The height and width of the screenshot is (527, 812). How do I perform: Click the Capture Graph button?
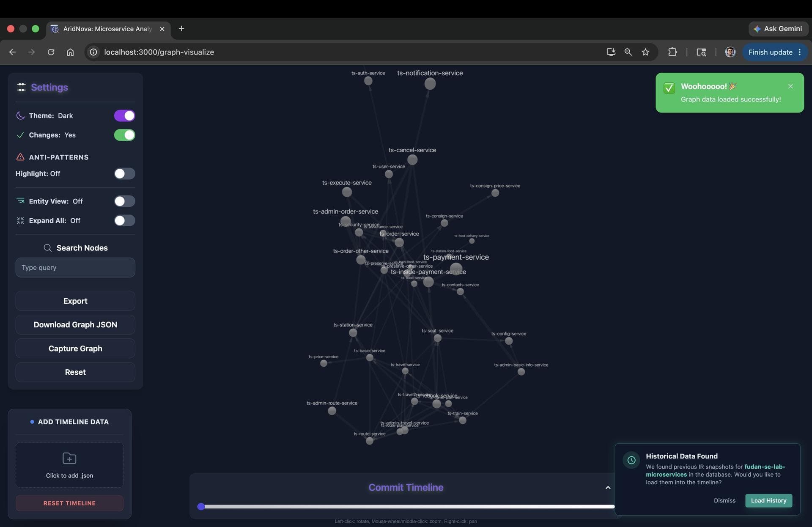coord(75,348)
